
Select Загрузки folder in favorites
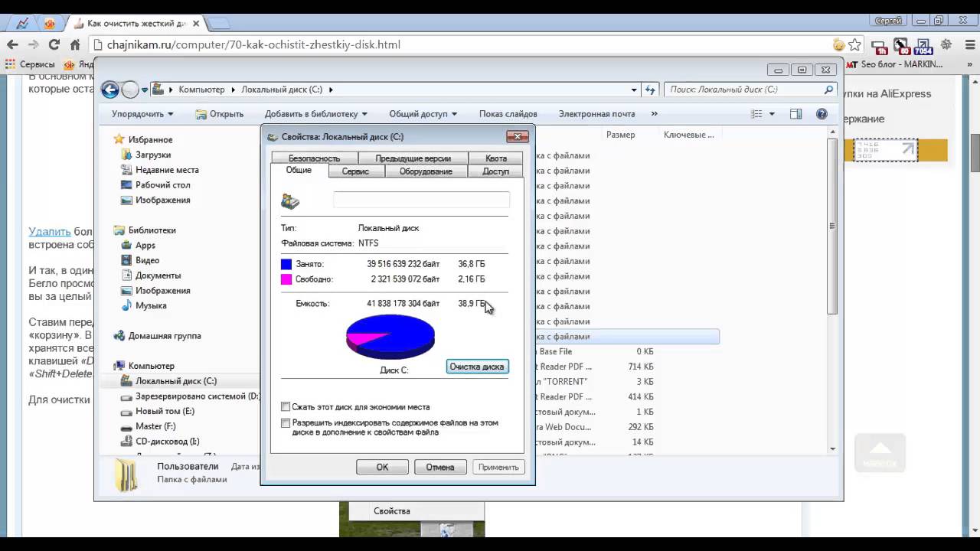click(x=152, y=155)
